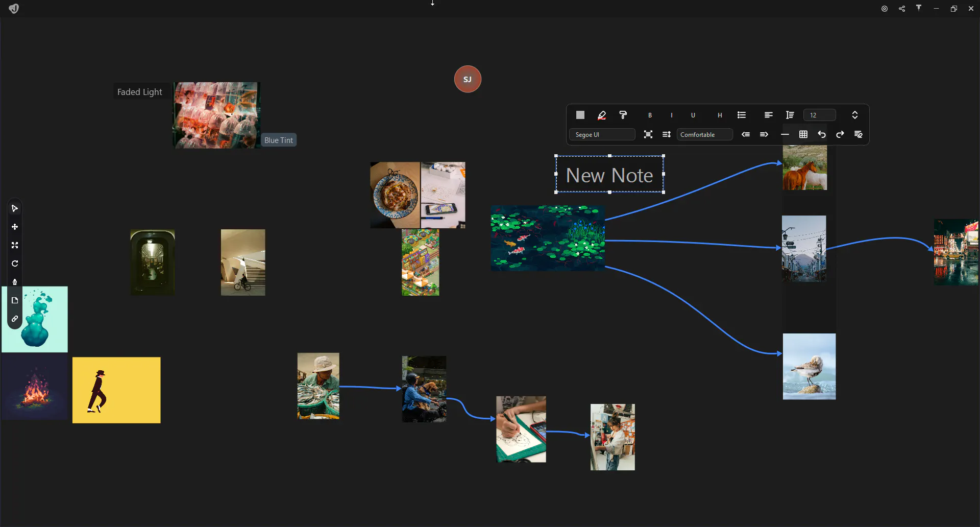The width and height of the screenshot is (980, 527).
Task: Select the link connector tool
Action: pyautogui.click(x=15, y=319)
